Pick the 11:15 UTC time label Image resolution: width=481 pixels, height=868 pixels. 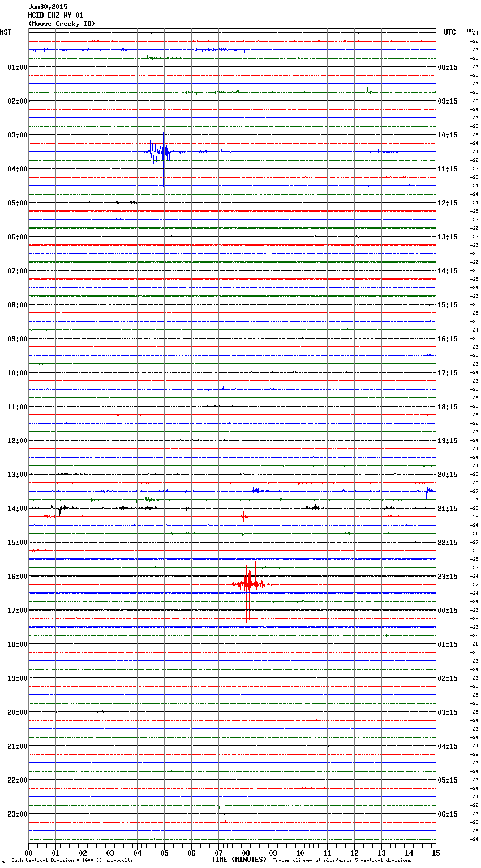point(448,169)
